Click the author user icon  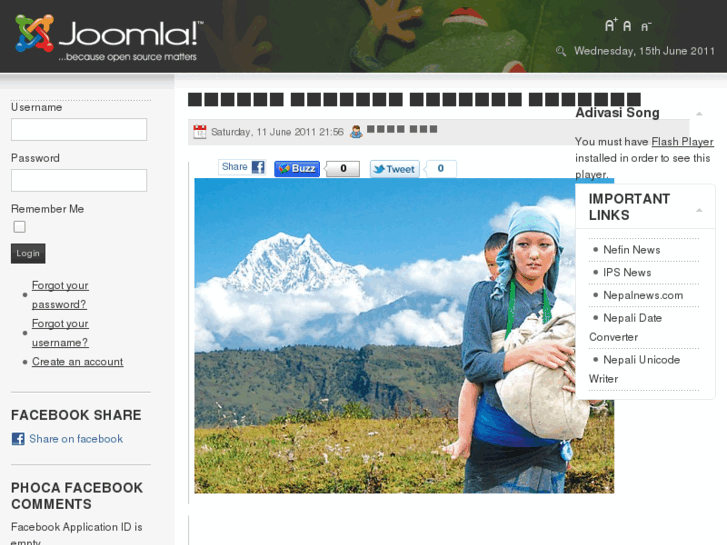tap(356, 132)
